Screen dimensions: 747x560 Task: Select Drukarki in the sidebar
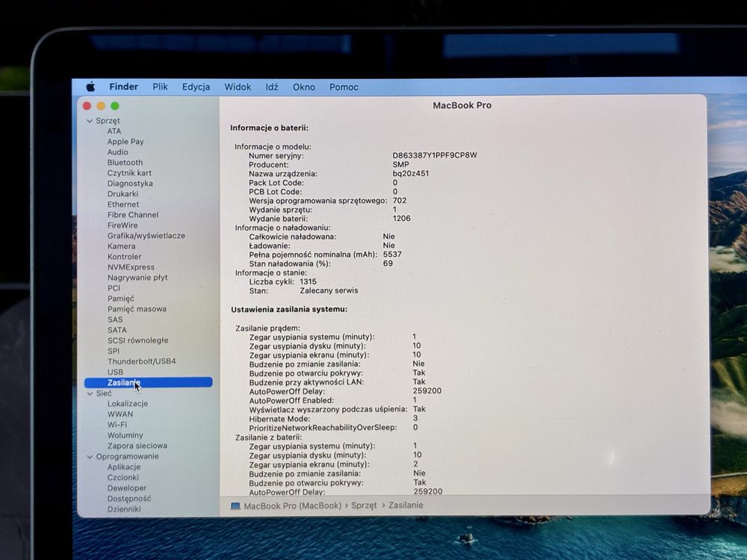coord(123,194)
